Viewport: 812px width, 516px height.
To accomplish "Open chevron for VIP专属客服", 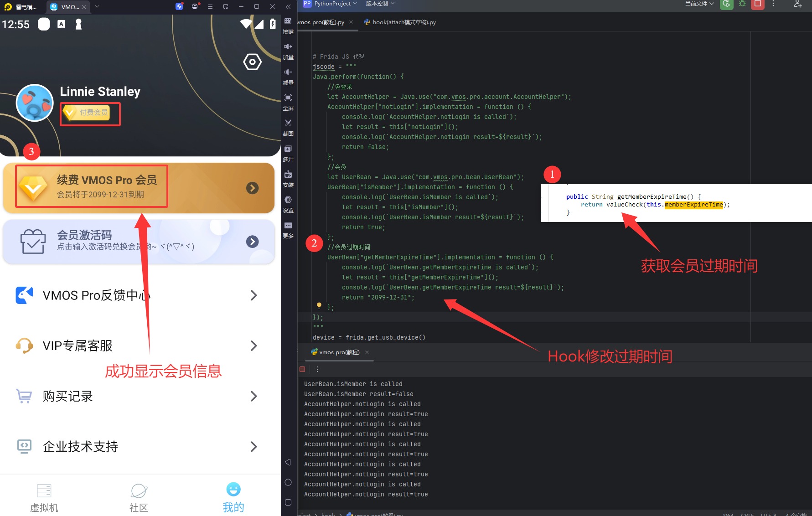I will 254,346.
